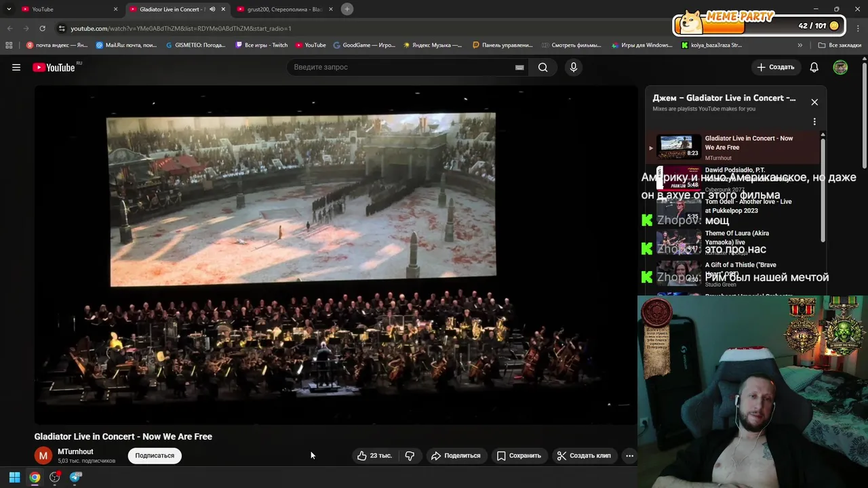The height and width of the screenshot is (488, 868).
Task: Open the Все игры - Twitch bookmark
Action: [262, 45]
